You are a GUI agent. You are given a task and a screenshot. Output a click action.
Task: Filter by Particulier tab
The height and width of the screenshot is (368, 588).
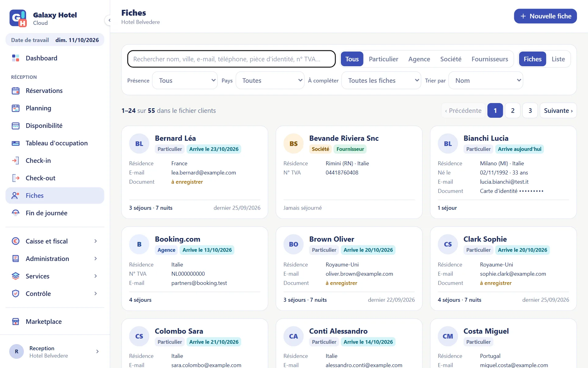click(383, 59)
